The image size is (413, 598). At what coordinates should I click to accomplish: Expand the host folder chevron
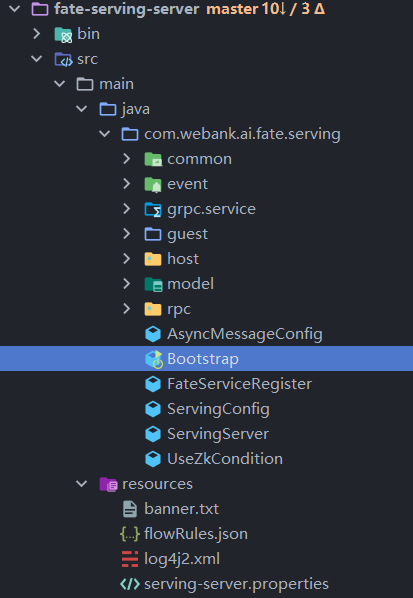pos(127,259)
